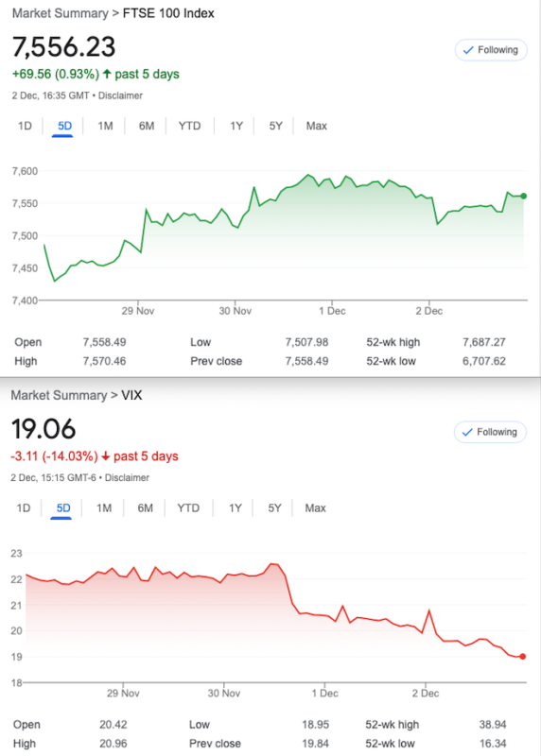Click the 7,556.23 FTSE index price
541x756 pixels.
63,46
